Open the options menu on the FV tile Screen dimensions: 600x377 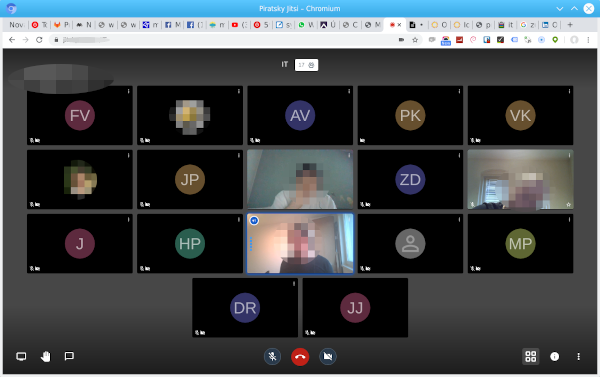point(129,91)
